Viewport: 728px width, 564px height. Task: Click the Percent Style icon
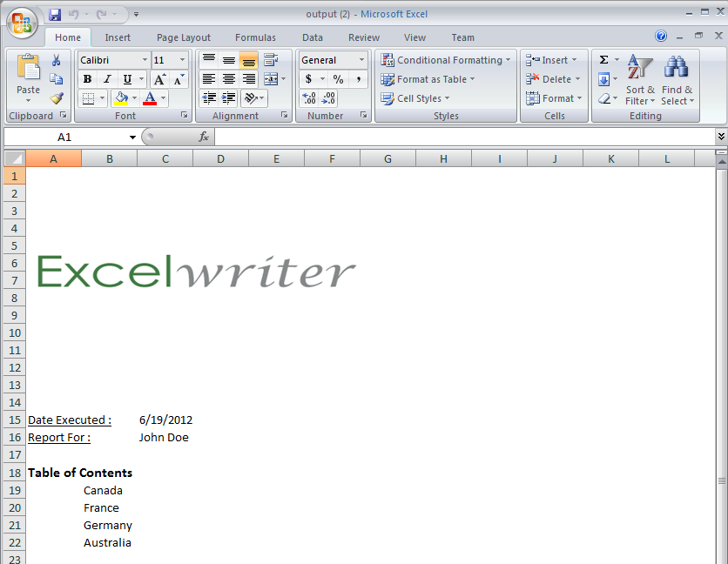(337, 78)
